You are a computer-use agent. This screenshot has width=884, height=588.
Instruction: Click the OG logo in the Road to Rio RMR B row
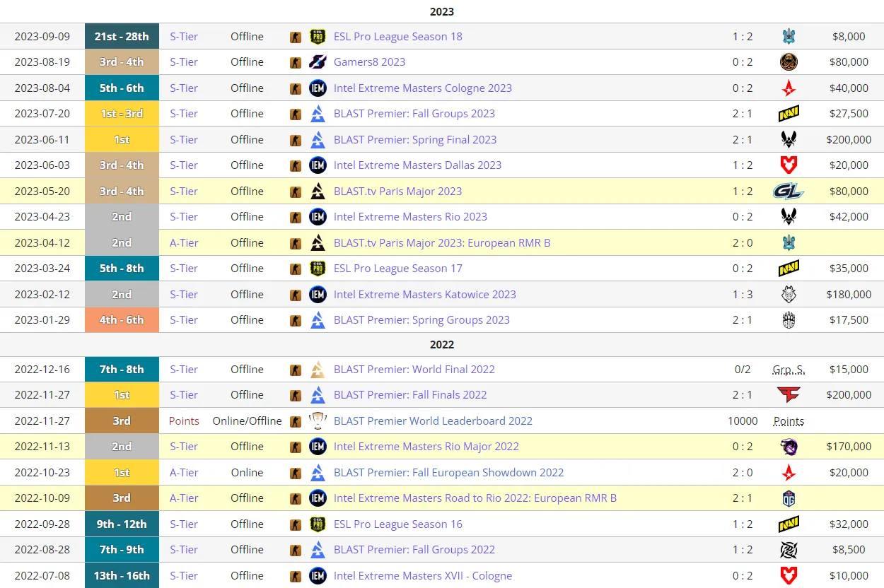click(789, 498)
